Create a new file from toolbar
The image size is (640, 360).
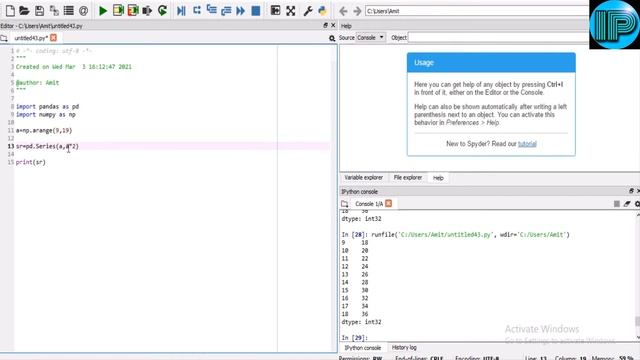[x=10, y=11]
